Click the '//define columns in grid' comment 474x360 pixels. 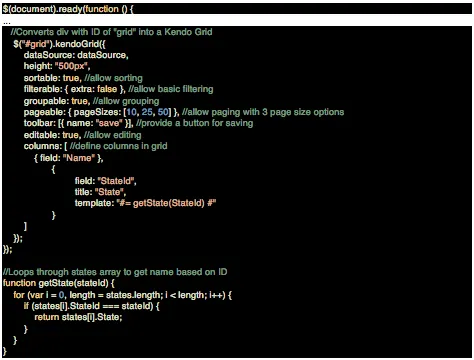(119, 146)
